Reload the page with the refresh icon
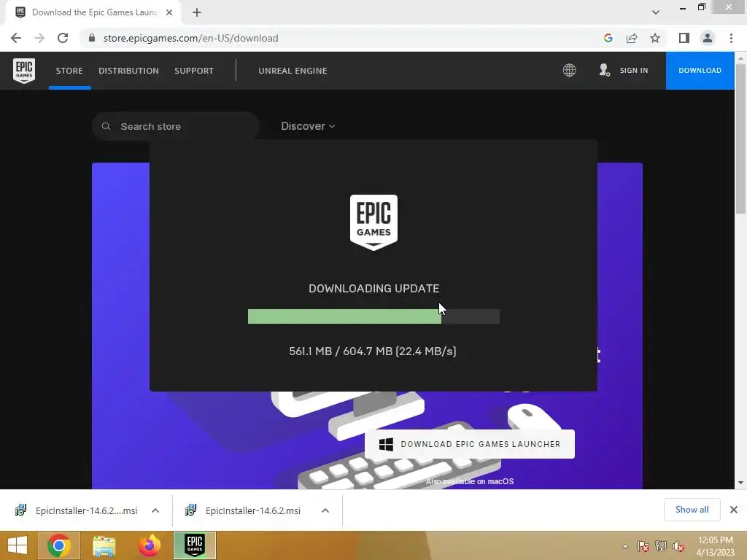747x560 pixels. pos(63,38)
